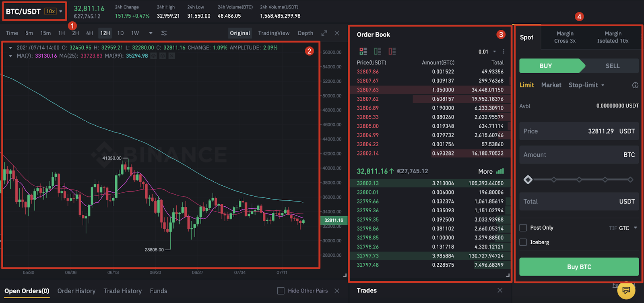Tick the Iceberg checkbox
The image size is (644, 303).
[523, 242]
